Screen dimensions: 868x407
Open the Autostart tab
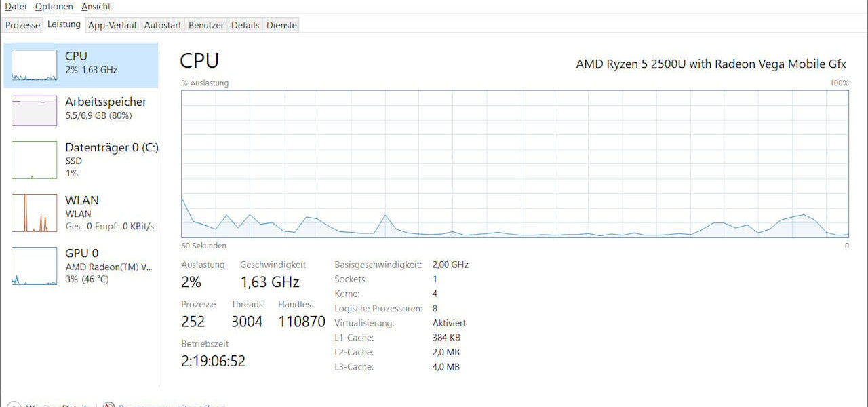(x=163, y=25)
